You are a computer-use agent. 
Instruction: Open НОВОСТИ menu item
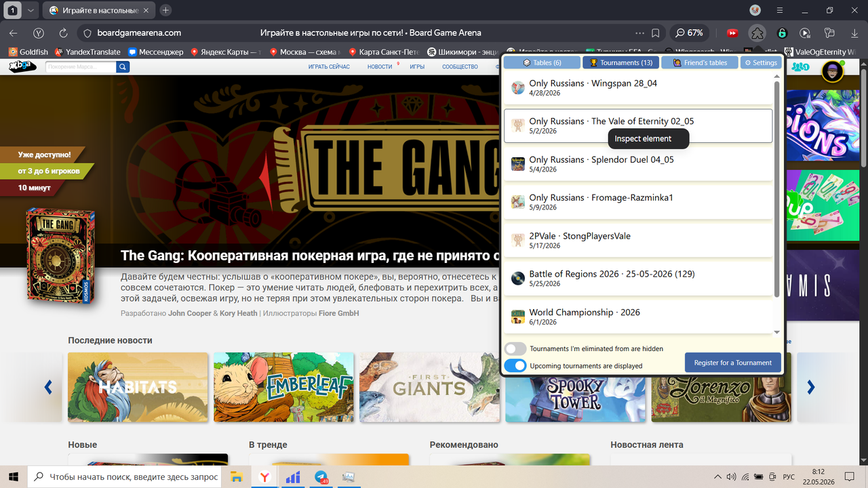click(x=380, y=66)
